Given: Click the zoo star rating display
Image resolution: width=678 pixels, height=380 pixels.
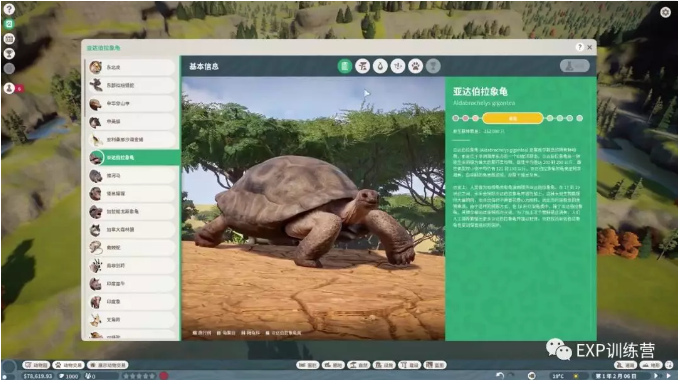Looking at the screenshot, I should (x=138, y=376).
